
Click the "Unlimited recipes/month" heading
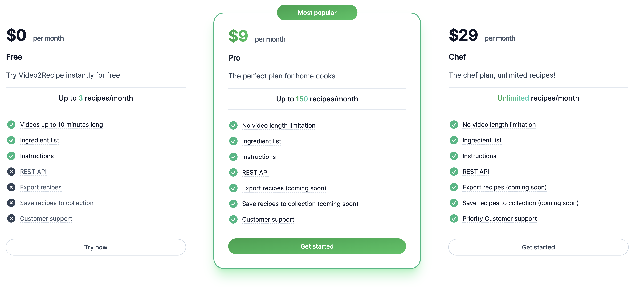pyautogui.click(x=538, y=98)
